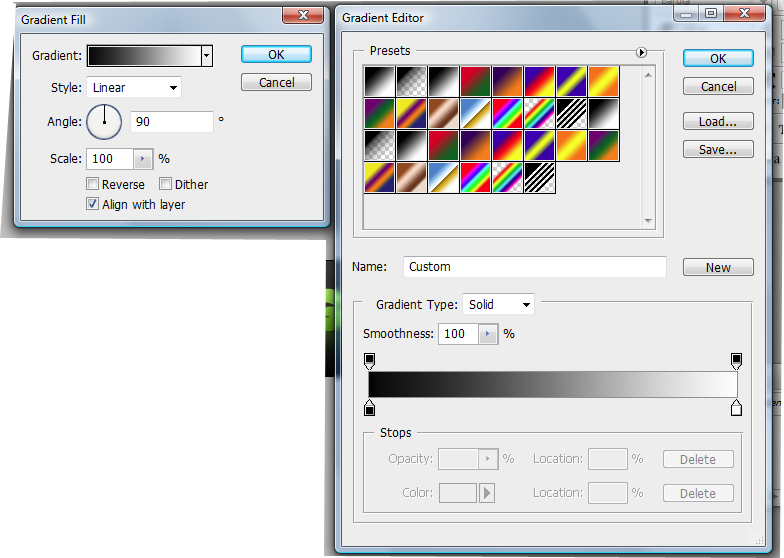Open the Scale slider popup arrow
This screenshot has height=558, width=784.
(142, 159)
